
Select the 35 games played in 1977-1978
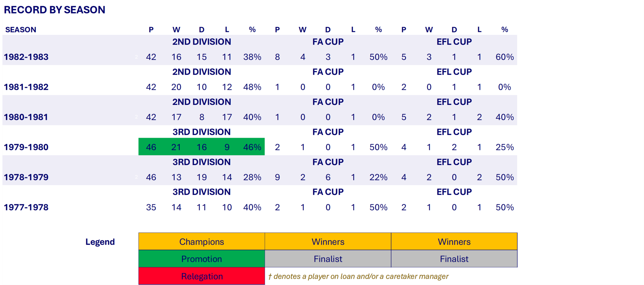[151, 208]
